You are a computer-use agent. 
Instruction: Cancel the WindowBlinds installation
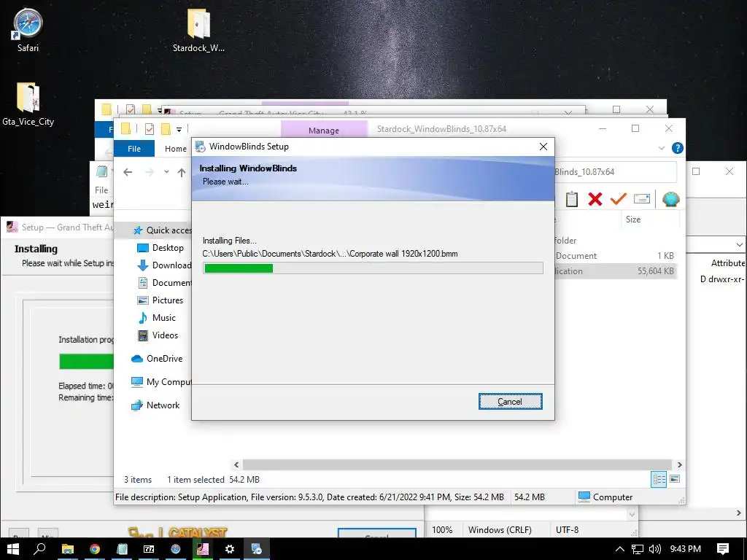[x=510, y=402]
